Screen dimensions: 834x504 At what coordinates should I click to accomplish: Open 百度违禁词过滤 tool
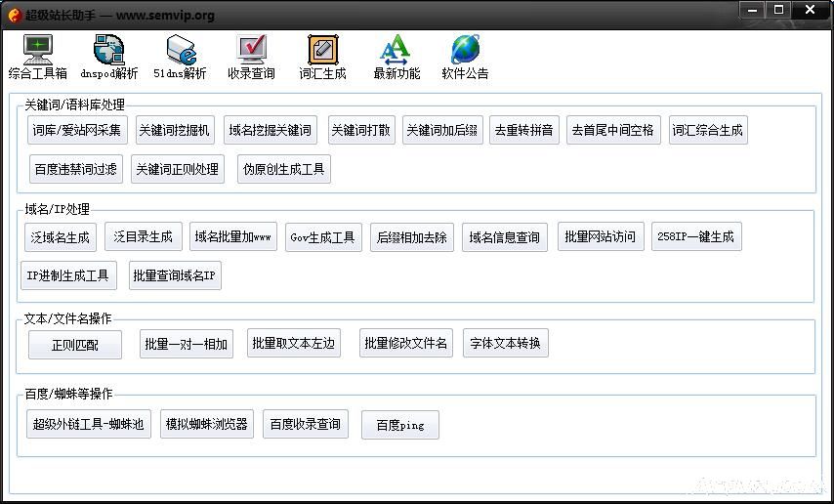(x=76, y=169)
